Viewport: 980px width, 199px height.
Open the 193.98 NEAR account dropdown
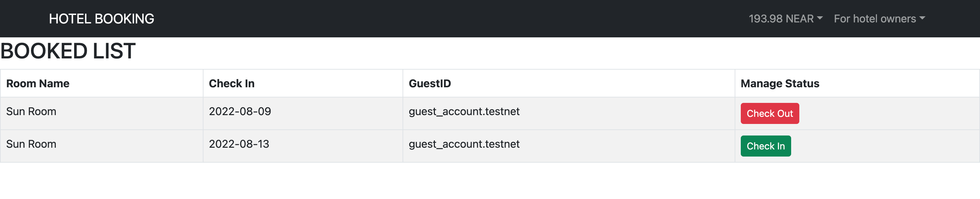[x=786, y=19]
